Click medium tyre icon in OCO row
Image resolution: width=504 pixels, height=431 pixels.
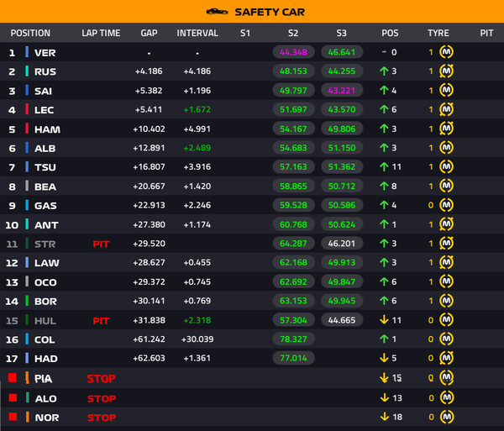447,281
